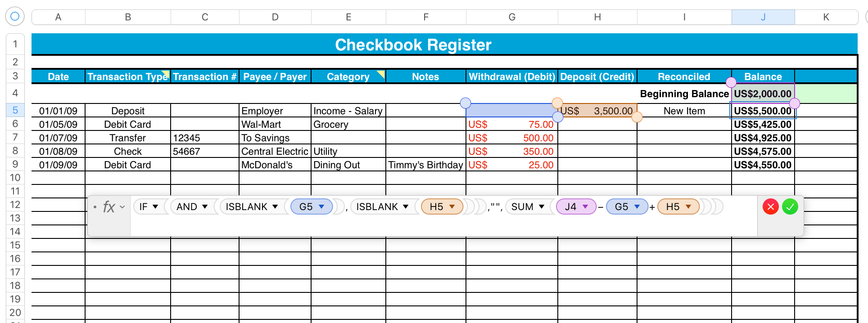Open the comment flag on Transaction Type header
The width and height of the screenshot is (868, 323).
pyautogui.click(x=166, y=74)
